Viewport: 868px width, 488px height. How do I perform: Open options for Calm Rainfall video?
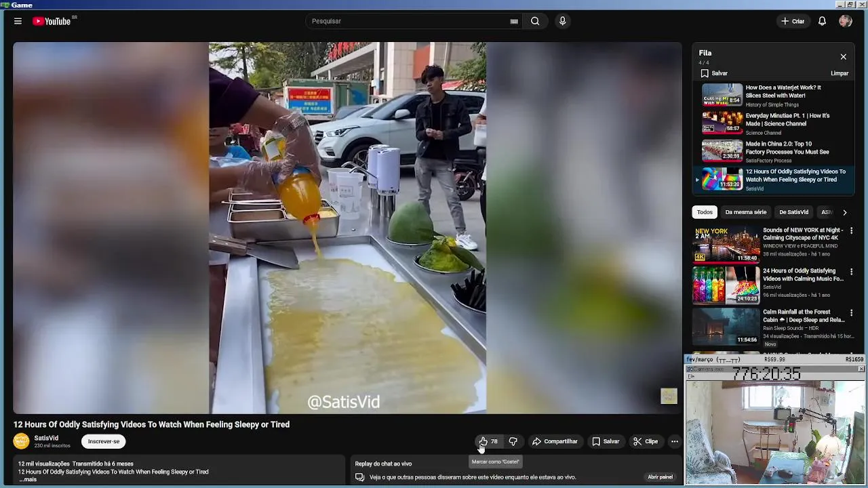click(x=851, y=313)
